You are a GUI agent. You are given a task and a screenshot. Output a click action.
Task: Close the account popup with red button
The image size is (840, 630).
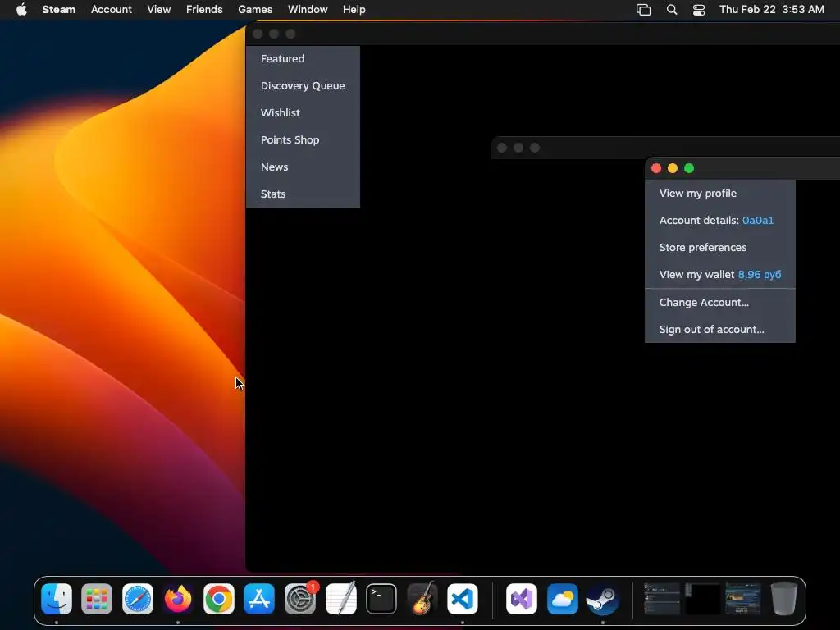656,168
